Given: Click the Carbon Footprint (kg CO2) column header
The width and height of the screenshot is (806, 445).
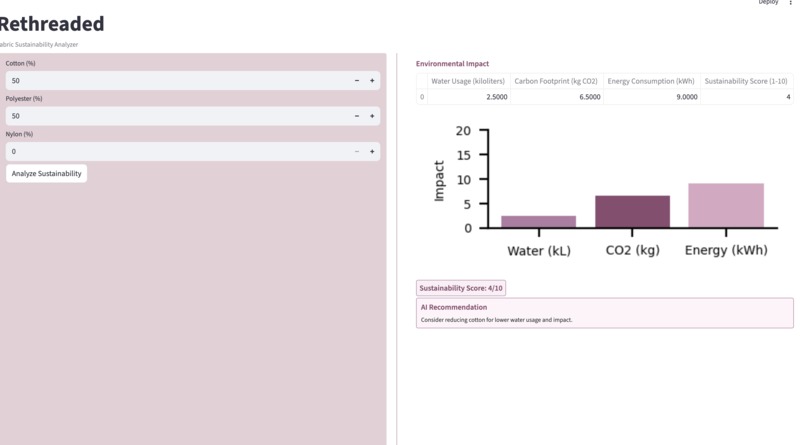Looking at the screenshot, I should [556, 81].
